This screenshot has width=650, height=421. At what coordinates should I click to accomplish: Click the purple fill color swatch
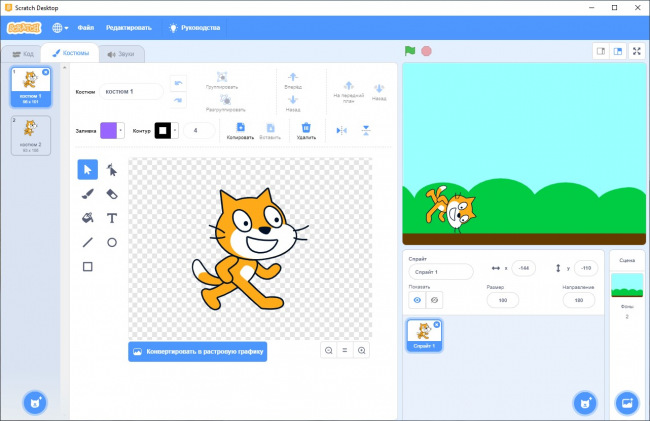pyautogui.click(x=109, y=131)
